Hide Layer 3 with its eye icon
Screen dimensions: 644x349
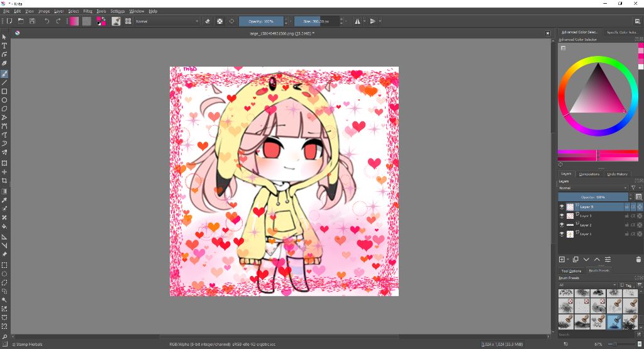562,216
